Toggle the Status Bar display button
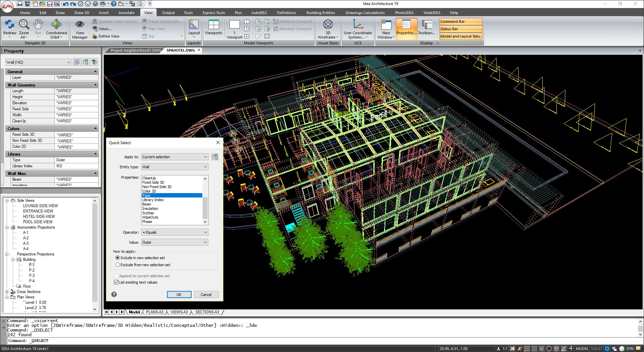 click(461, 29)
